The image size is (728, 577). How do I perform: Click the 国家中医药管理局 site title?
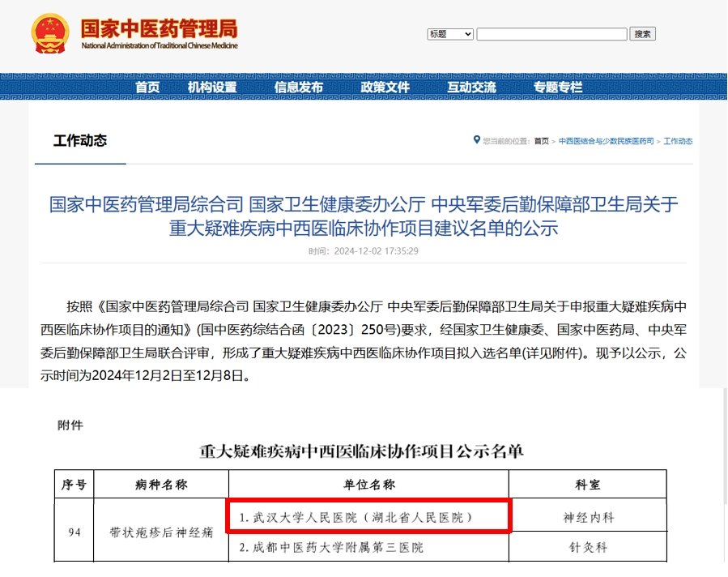pyautogui.click(x=160, y=28)
